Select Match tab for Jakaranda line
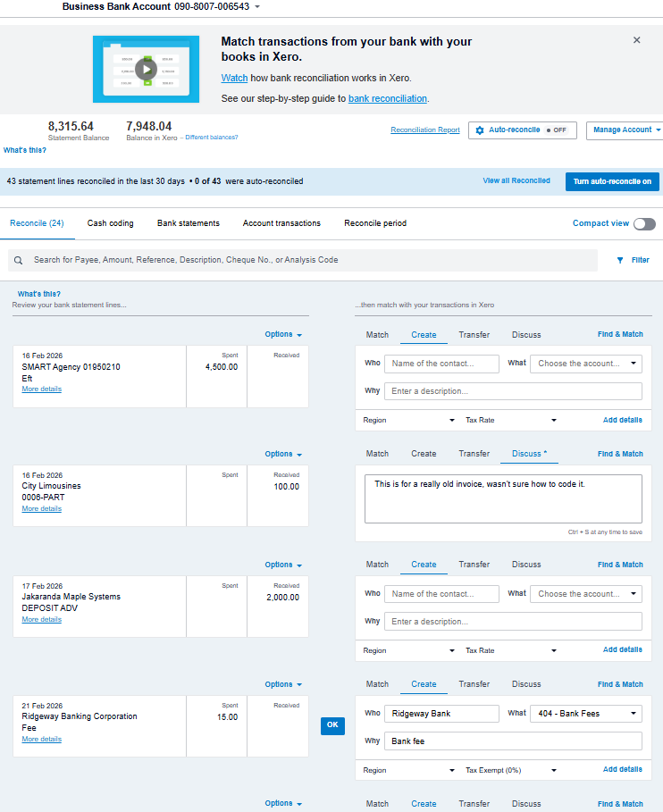 click(x=377, y=565)
